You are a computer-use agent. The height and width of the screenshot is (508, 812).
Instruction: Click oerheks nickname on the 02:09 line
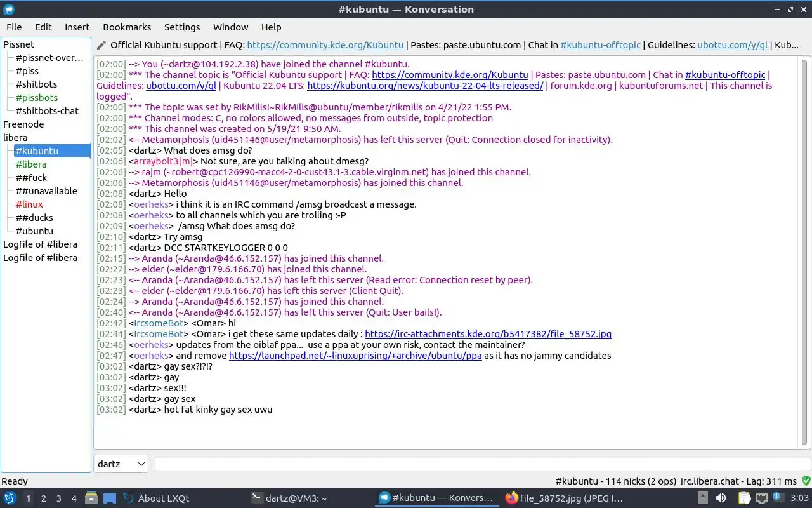[151, 226]
